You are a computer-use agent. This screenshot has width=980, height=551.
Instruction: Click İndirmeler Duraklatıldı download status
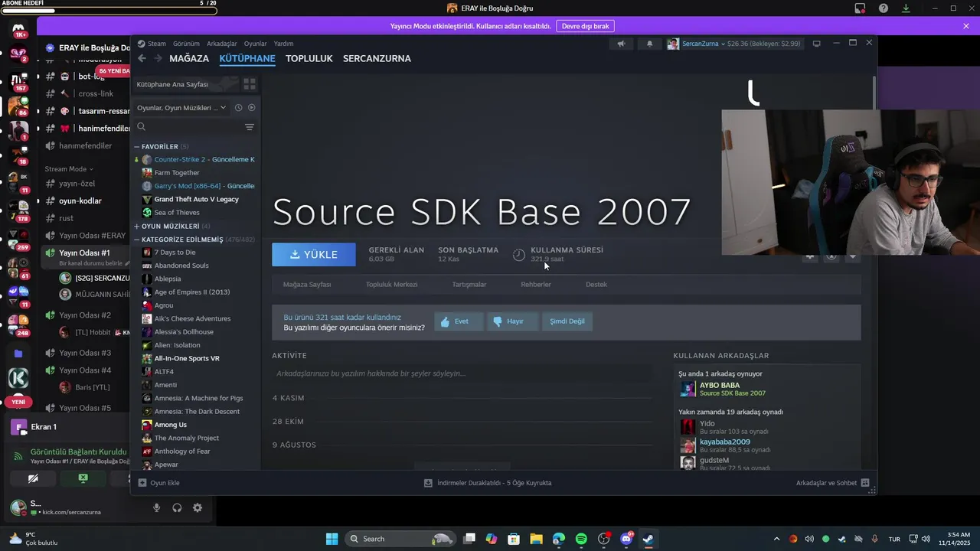pos(488,483)
